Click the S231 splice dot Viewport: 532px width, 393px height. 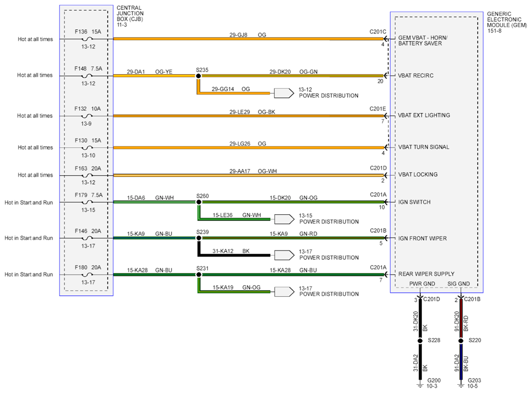coord(198,275)
